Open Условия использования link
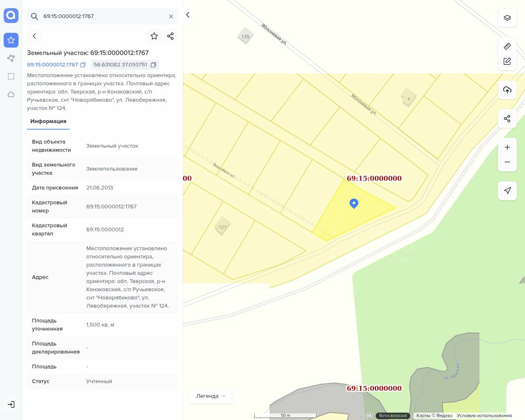The image size is (525, 420). click(484, 415)
